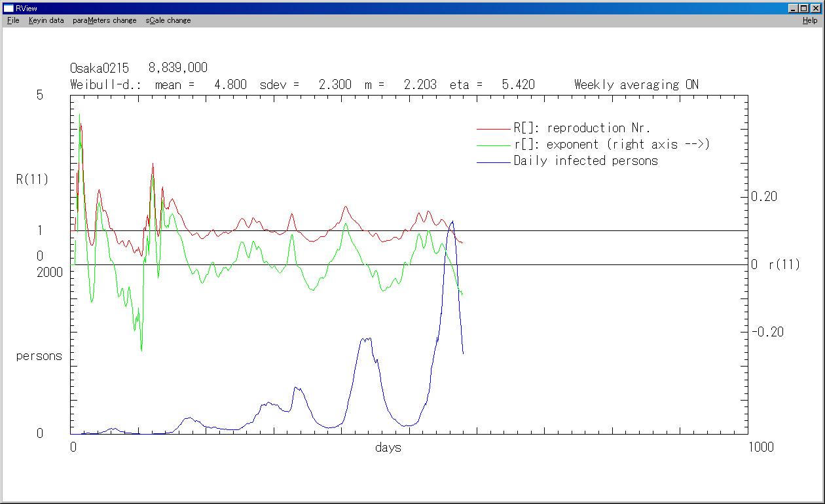Close the RView window
The height and width of the screenshot is (504, 825).
tap(815, 8)
